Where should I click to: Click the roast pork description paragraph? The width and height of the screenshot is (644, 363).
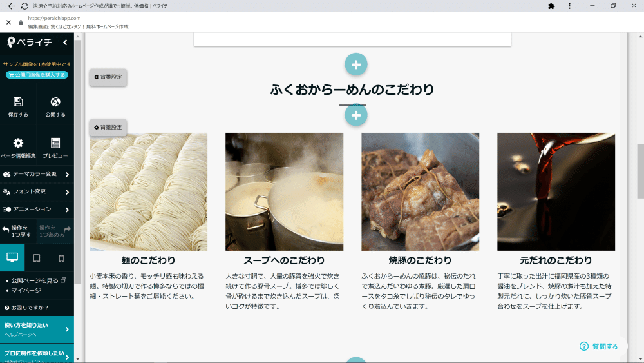419,291
